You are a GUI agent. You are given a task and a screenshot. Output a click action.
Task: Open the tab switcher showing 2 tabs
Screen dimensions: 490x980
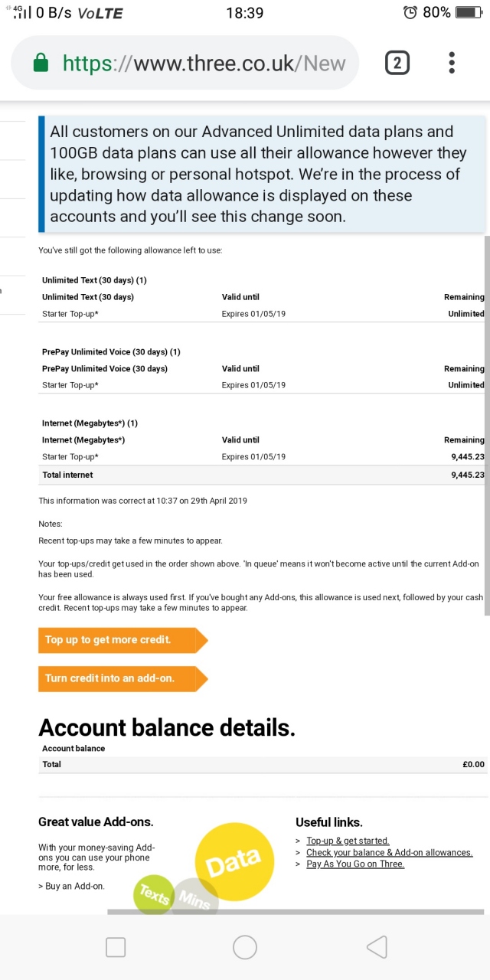point(397,63)
